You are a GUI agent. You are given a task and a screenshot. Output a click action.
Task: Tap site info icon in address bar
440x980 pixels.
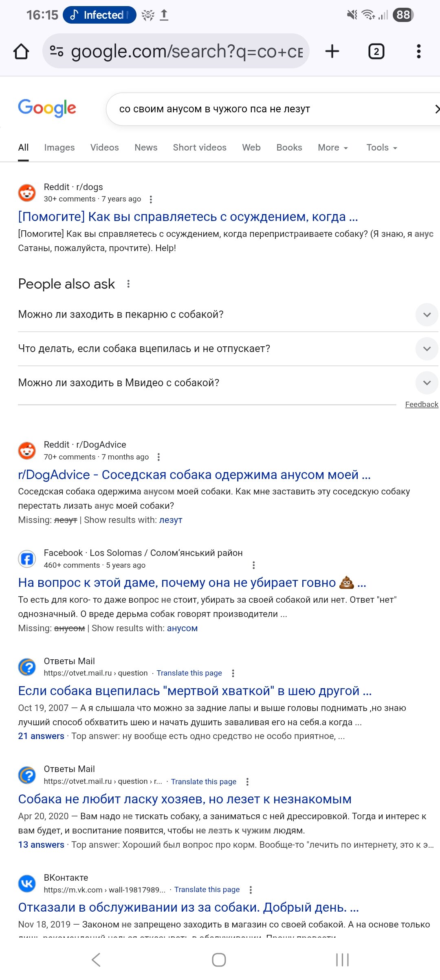click(x=57, y=51)
